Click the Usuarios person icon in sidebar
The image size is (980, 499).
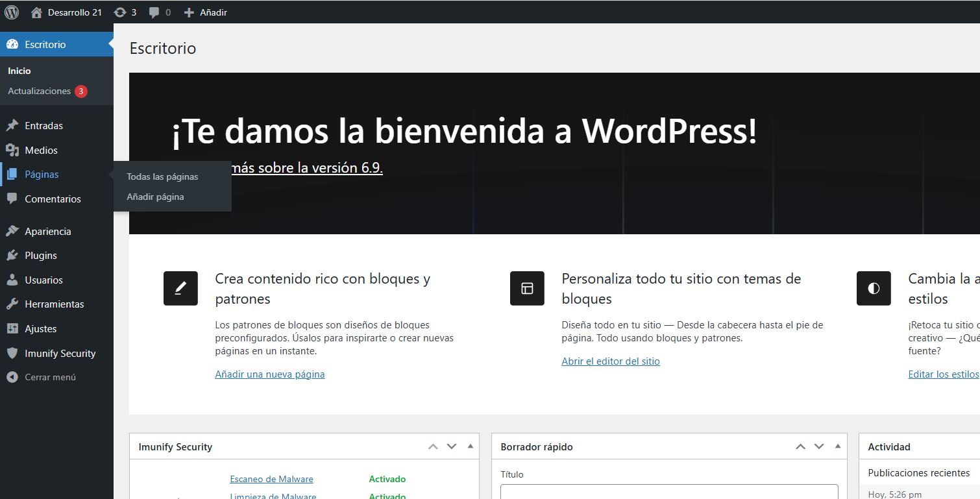[x=12, y=280]
